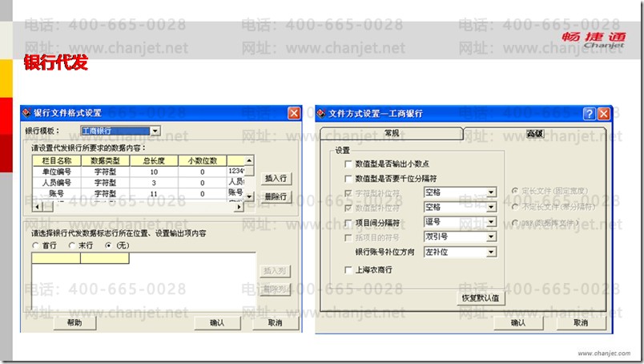Click 取消 in 银行文件格式设置 dialog

click(276, 323)
